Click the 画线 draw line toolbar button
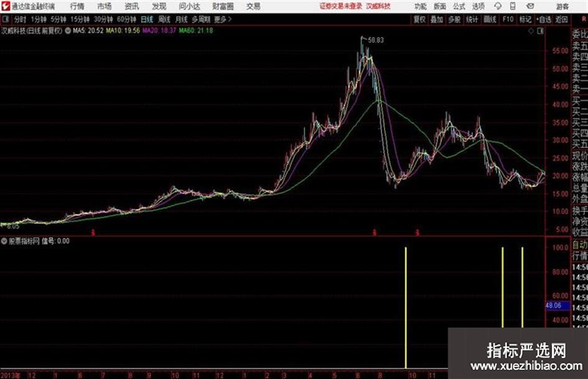This screenshot has height=379, width=588. 490,19
